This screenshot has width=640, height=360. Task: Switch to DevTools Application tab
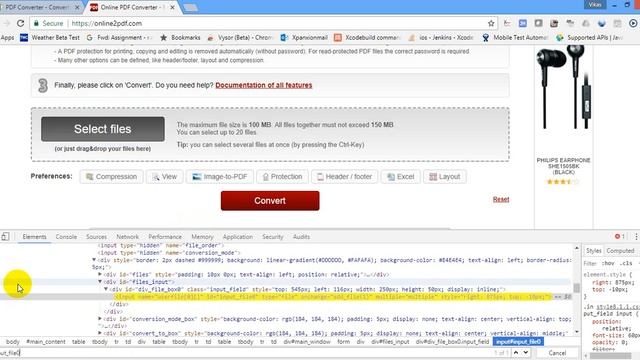(x=238, y=237)
